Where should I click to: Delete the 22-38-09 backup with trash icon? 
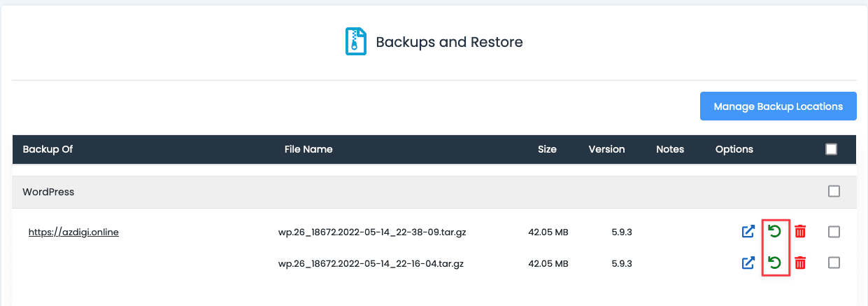pos(800,232)
